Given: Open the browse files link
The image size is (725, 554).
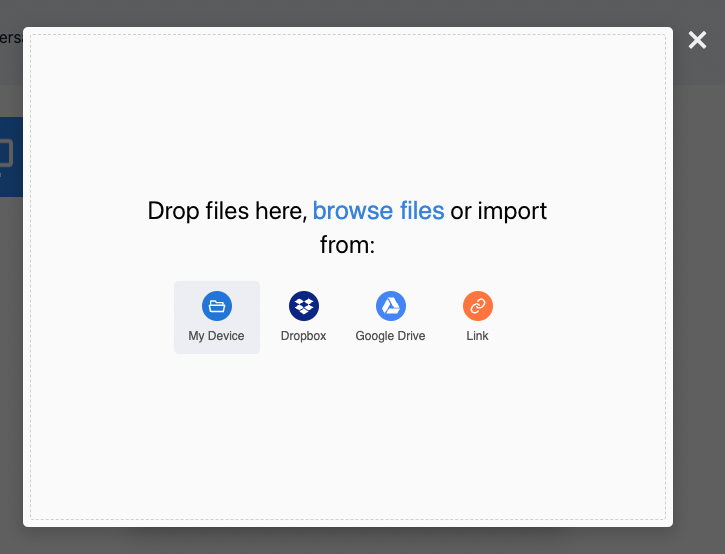Looking at the screenshot, I should pyautogui.click(x=378, y=211).
